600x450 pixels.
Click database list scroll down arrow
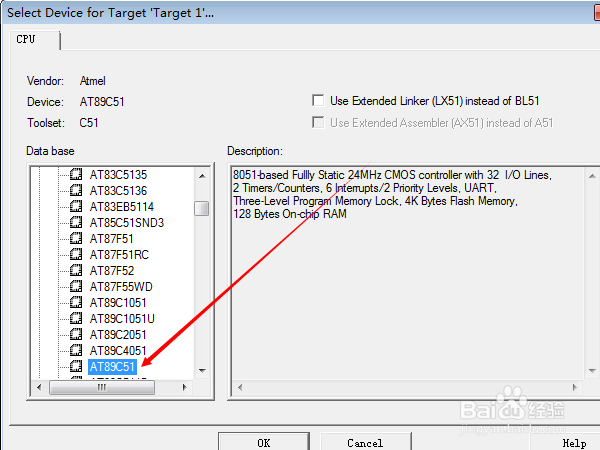click(x=202, y=370)
